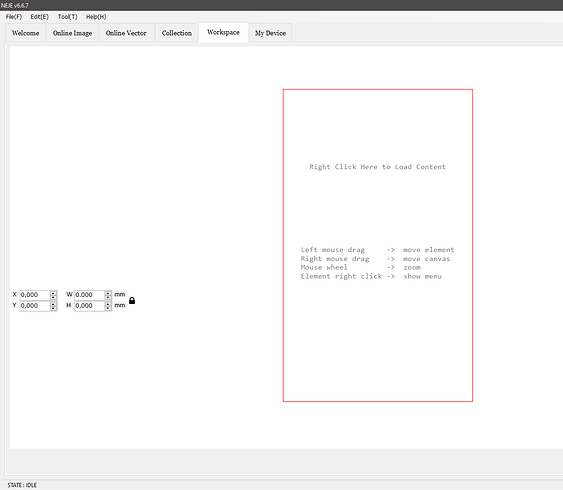The image size is (563, 490).
Task: Open the Tool(T) menu
Action: 68,17
